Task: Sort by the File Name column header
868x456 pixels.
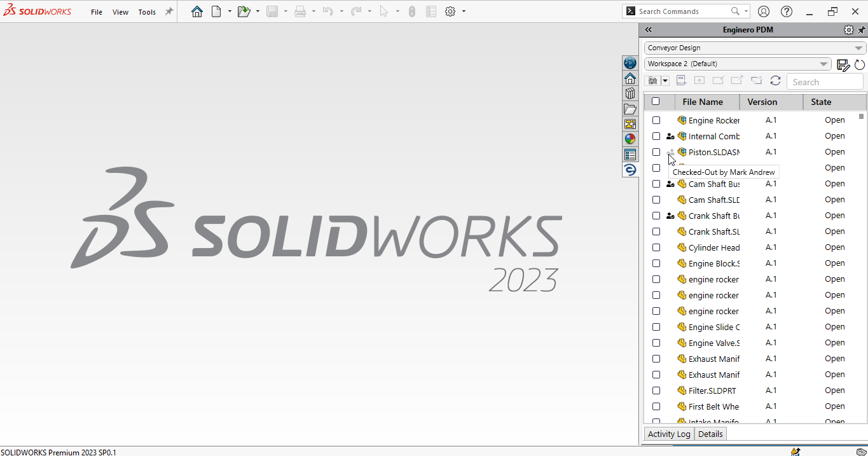Action: (707, 102)
